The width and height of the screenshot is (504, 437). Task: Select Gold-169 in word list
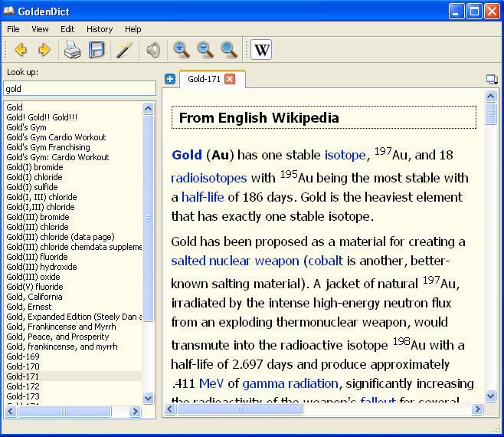click(74, 356)
